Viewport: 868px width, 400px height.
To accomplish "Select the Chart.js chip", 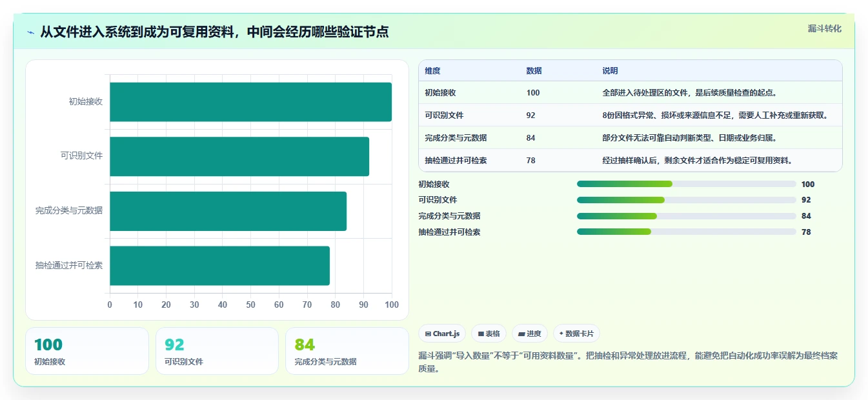I will (x=442, y=334).
